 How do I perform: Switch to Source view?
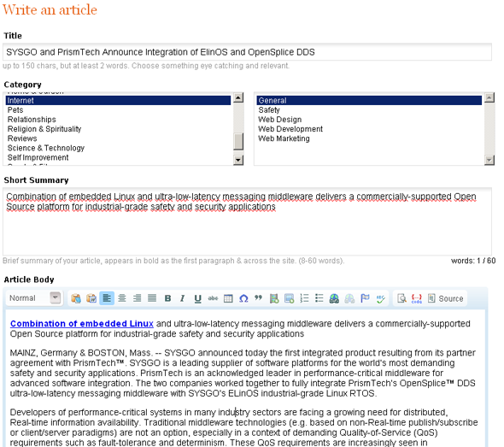click(446, 298)
